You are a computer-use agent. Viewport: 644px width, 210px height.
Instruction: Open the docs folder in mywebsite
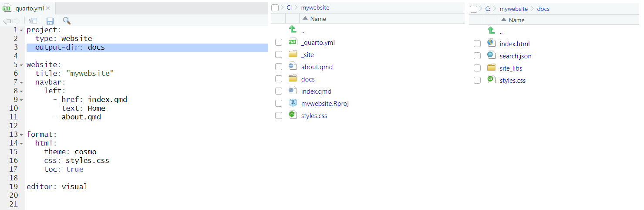[x=307, y=79]
